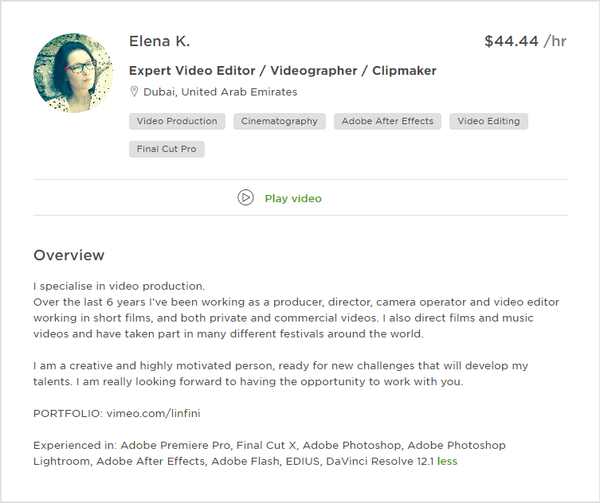The height and width of the screenshot is (503, 600).
Task: Click the 'Experienced in: Adobe Premiere Pro' line
Action: 269,446
